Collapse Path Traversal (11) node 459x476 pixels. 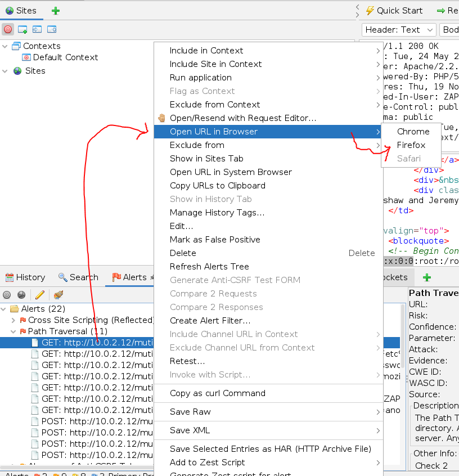[x=13, y=331]
